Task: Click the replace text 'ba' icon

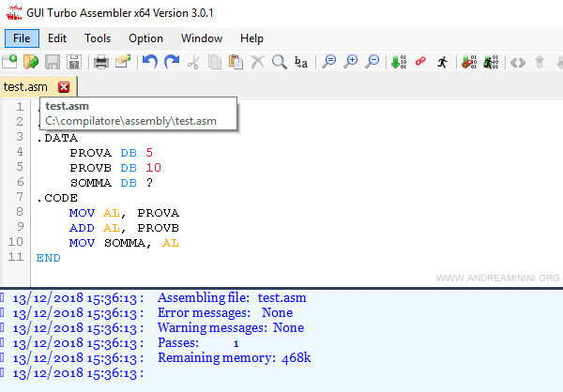Action: (301, 62)
